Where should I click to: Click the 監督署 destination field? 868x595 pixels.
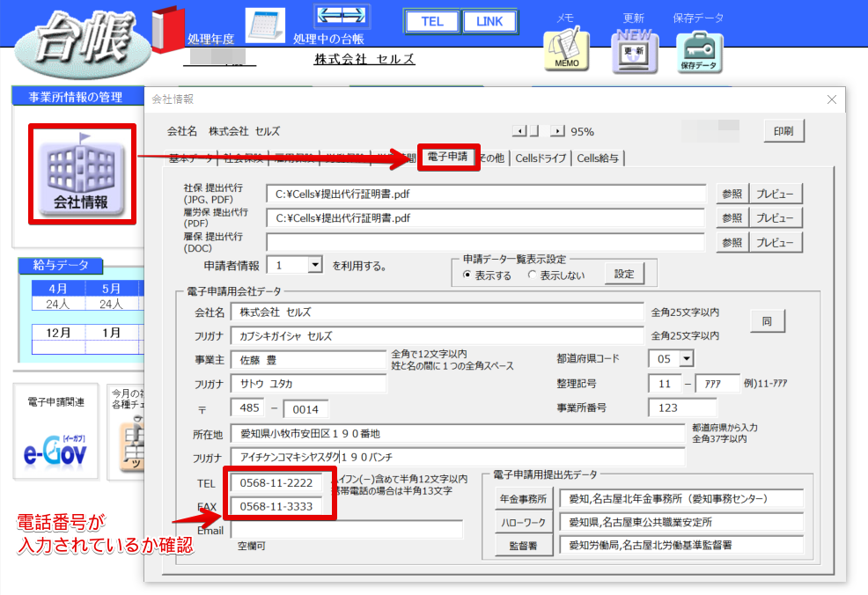[x=681, y=545]
